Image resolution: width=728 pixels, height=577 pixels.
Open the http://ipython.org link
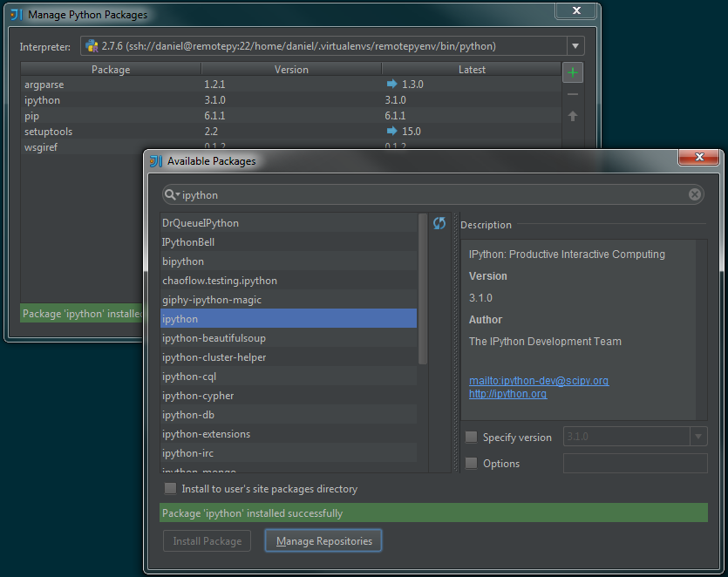coord(508,394)
